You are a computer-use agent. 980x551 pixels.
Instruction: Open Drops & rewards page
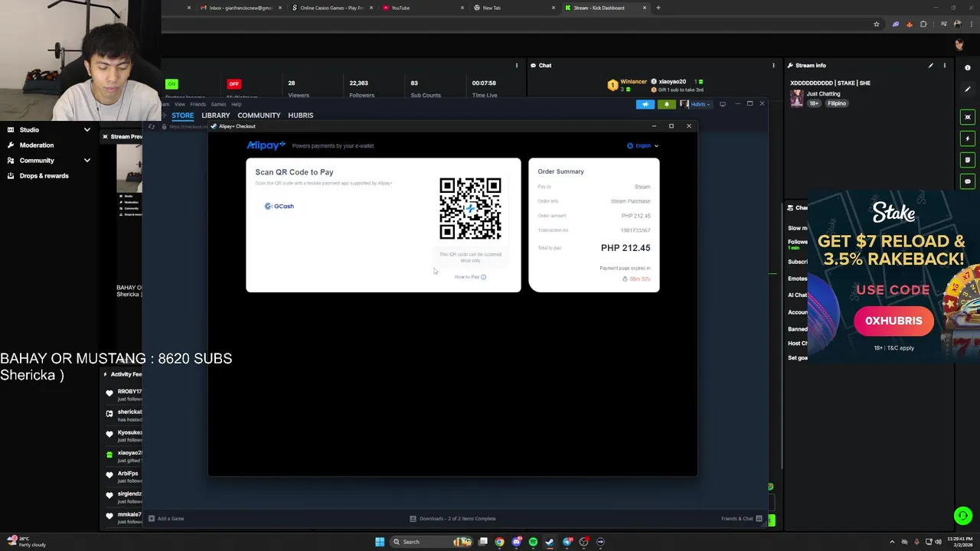(44, 176)
